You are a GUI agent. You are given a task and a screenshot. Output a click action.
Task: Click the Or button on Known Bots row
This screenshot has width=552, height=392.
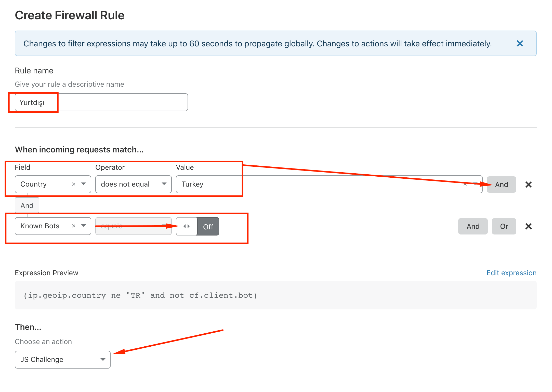pyautogui.click(x=504, y=226)
